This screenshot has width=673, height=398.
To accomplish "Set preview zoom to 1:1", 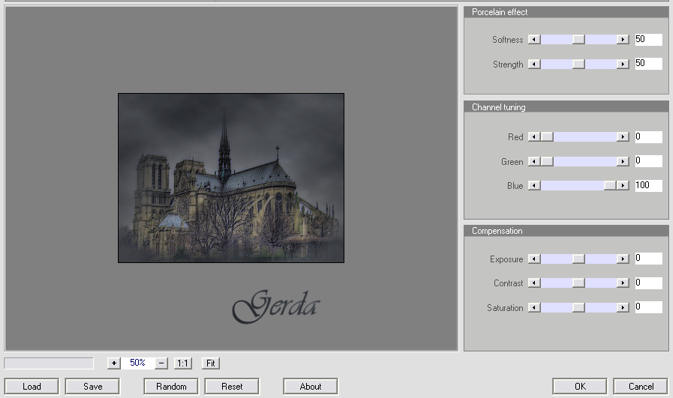I will click(x=183, y=363).
